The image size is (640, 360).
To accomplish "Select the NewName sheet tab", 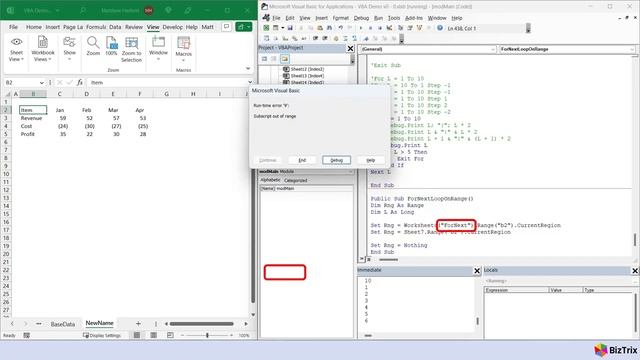I will (99, 323).
